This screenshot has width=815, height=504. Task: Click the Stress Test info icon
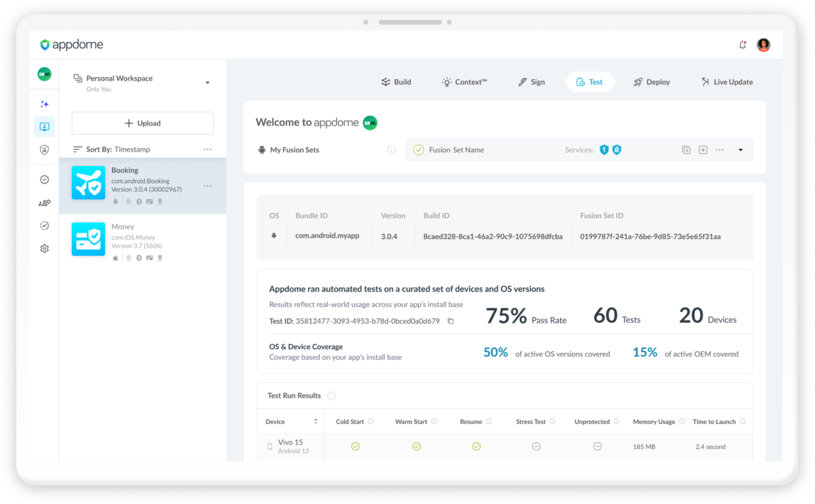tap(552, 421)
